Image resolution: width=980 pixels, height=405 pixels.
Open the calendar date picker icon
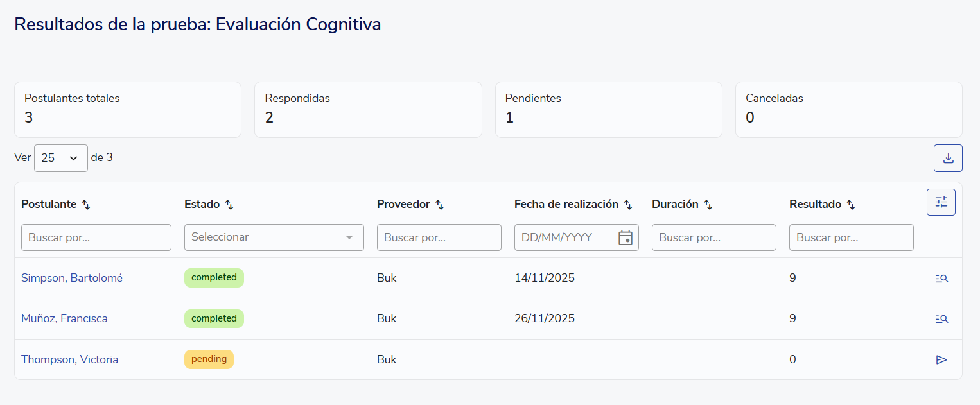pos(625,237)
